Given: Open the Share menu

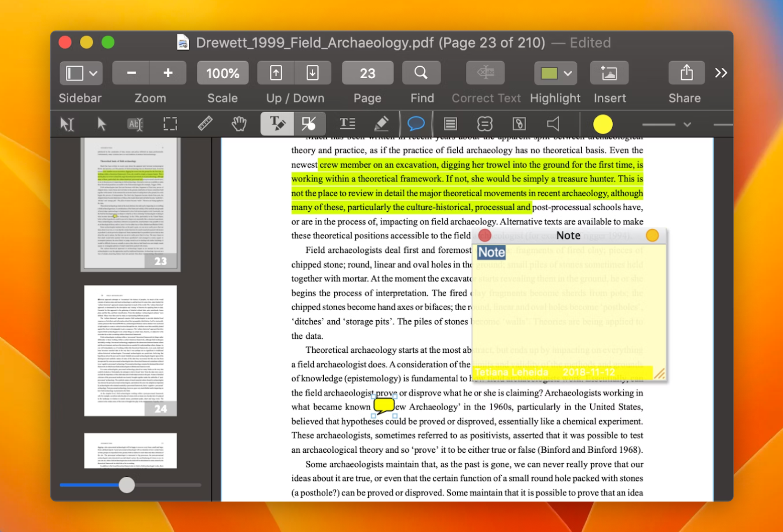Looking at the screenshot, I should 686,72.
